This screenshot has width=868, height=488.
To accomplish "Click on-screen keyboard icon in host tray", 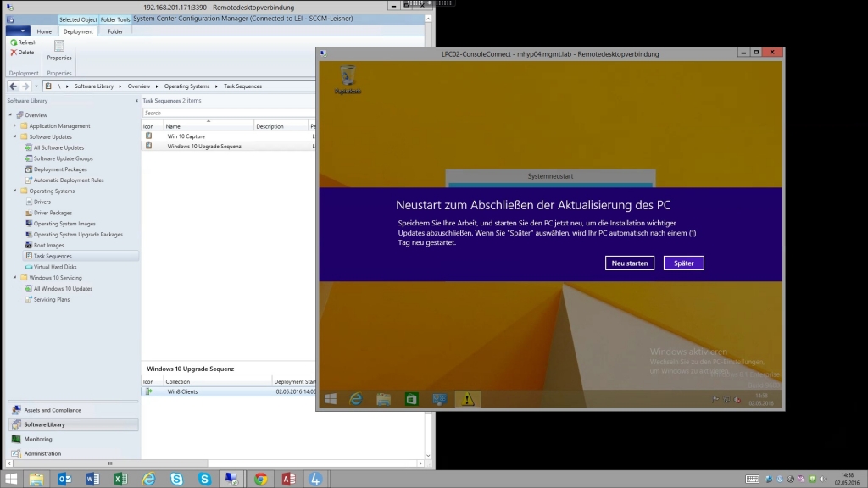I will [x=752, y=480].
